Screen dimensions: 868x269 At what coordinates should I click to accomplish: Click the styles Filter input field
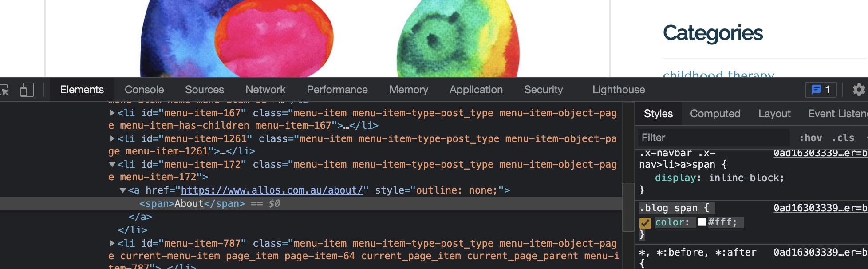tap(714, 138)
